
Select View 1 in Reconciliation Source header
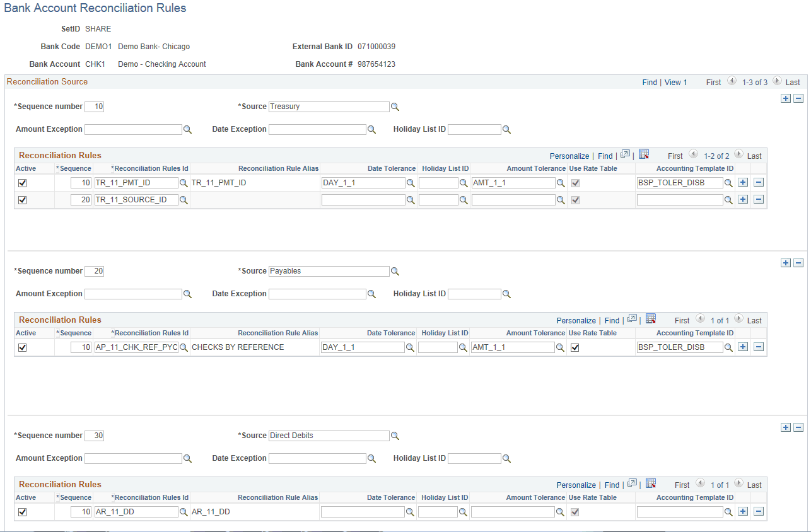click(675, 82)
